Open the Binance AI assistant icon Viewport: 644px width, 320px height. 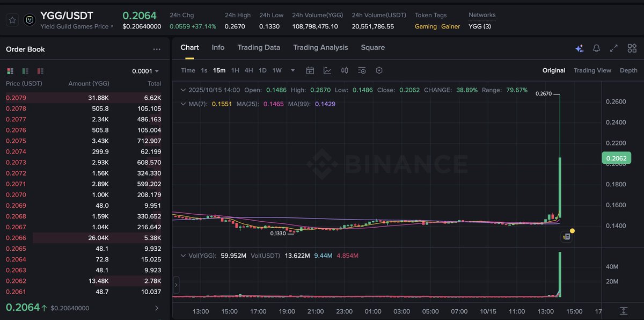579,48
